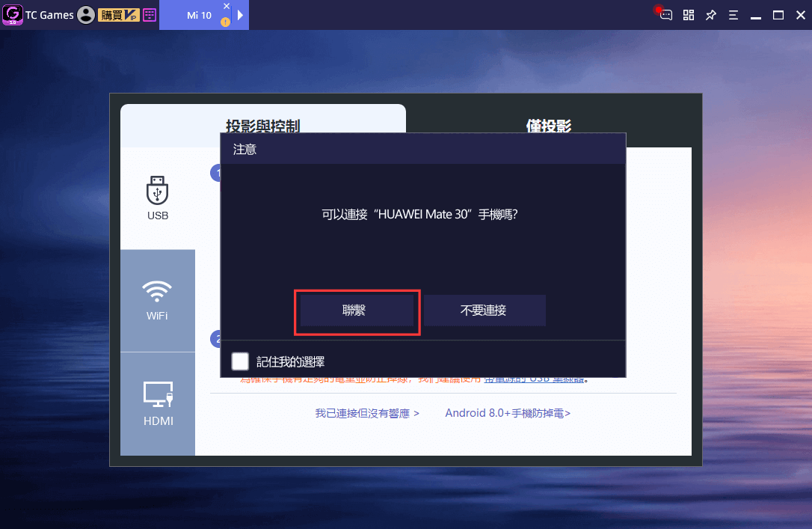The width and height of the screenshot is (812, 529).
Task: Click the 聯繫 connect button
Action: pyautogui.click(x=357, y=311)
